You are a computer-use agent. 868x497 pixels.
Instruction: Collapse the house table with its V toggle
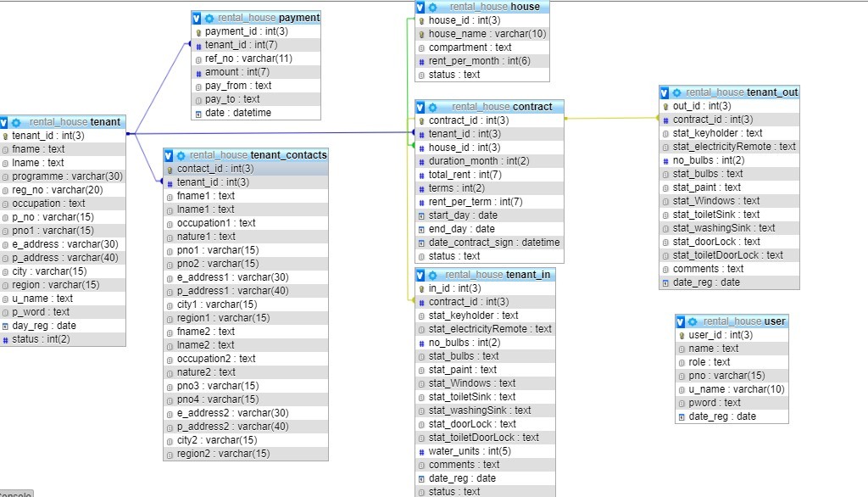tap(420, 7)
